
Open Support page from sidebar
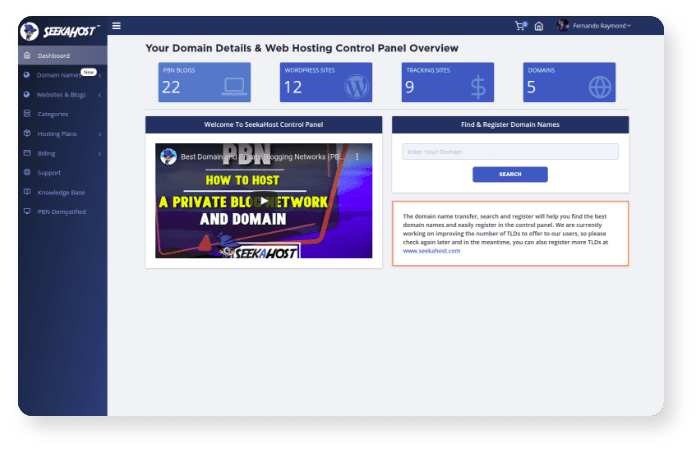point(62,172)
